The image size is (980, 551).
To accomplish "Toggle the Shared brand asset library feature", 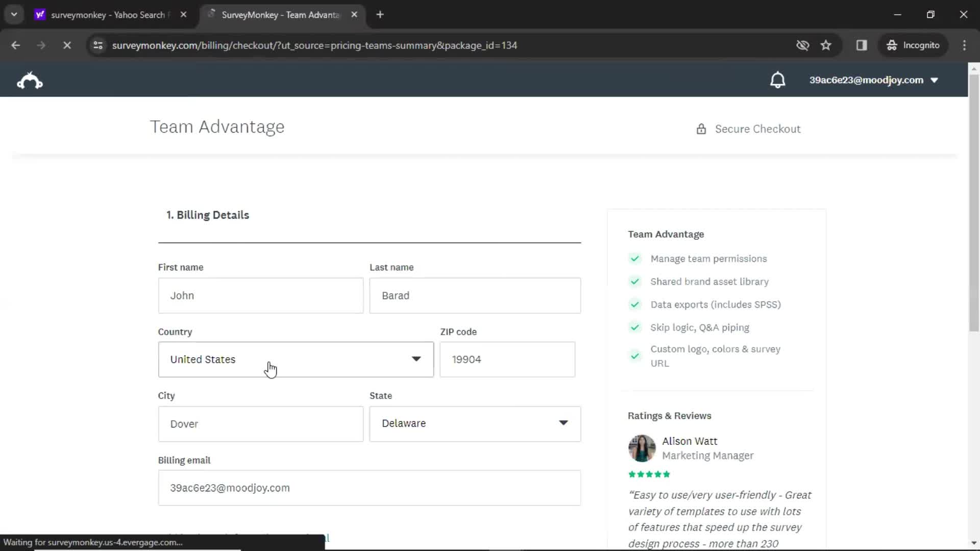I will coord(635,281).
